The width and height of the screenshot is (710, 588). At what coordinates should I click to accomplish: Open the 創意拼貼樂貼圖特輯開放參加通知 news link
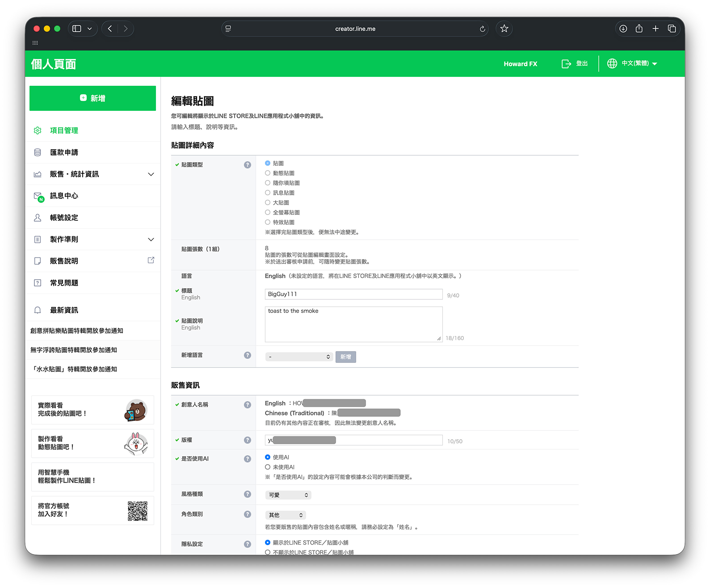pyautogui.click(x=77, y=331)
